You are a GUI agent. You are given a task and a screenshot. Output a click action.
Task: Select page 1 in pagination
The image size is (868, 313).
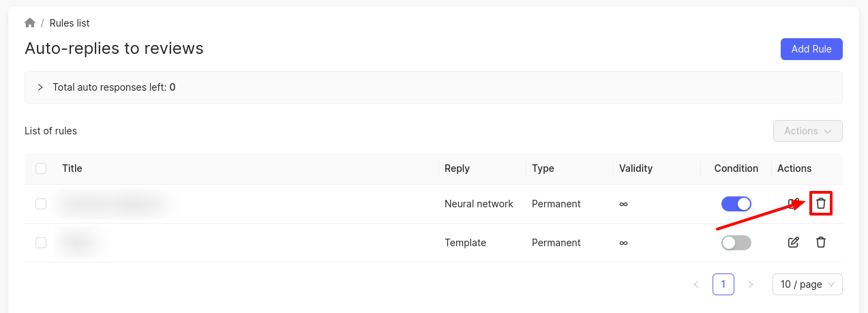click(723, 284)
